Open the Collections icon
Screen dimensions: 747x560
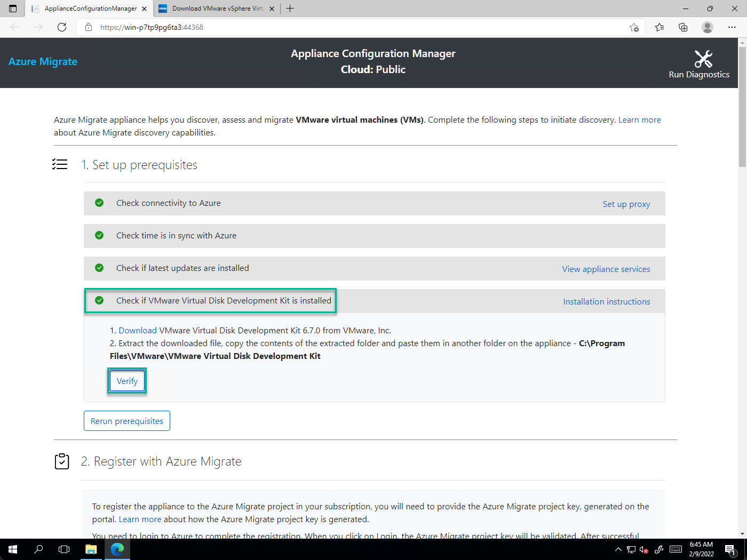683,27
